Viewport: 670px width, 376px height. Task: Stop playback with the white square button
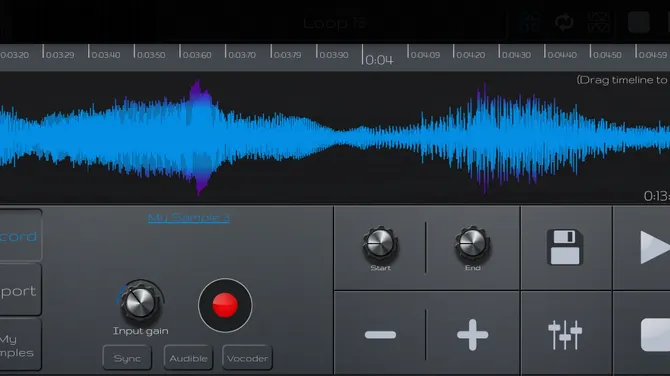(x=655, y=335)
